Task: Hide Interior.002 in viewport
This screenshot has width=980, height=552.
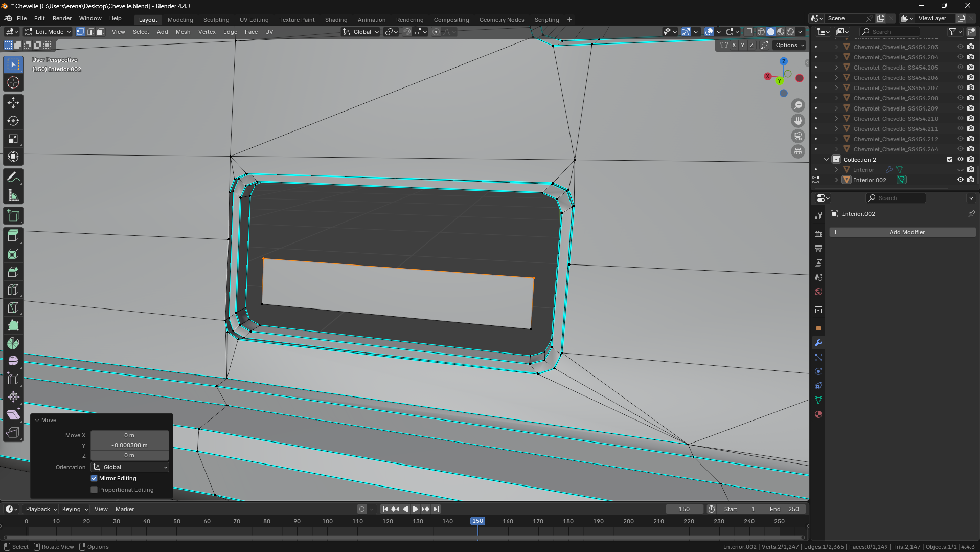Action: (960, 180)
